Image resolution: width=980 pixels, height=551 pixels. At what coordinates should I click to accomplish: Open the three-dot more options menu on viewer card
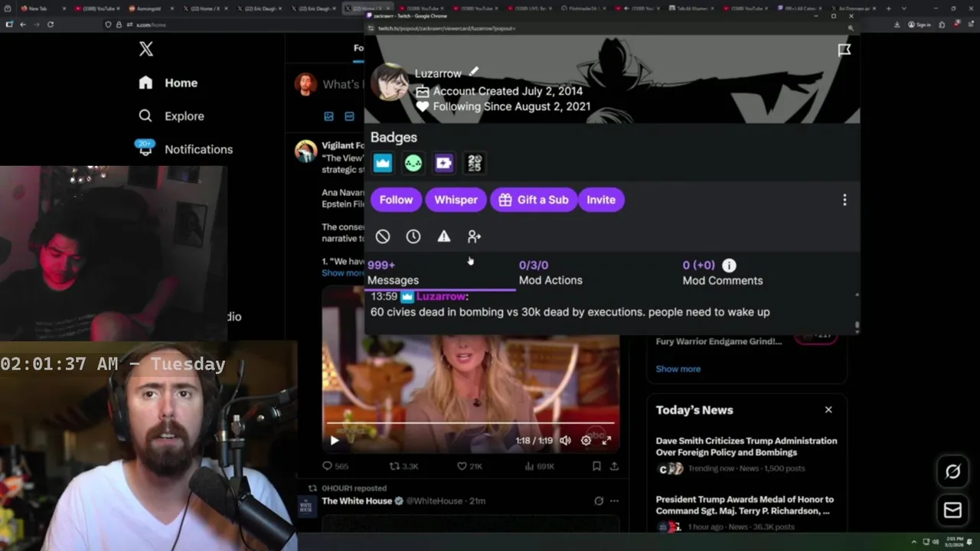tap(844, 200)
